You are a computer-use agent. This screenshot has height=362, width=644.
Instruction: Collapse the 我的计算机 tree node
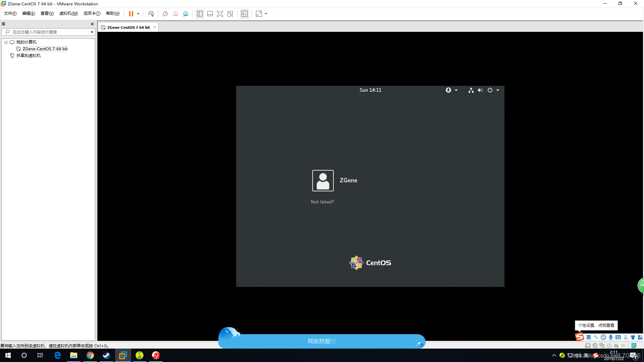6,42
